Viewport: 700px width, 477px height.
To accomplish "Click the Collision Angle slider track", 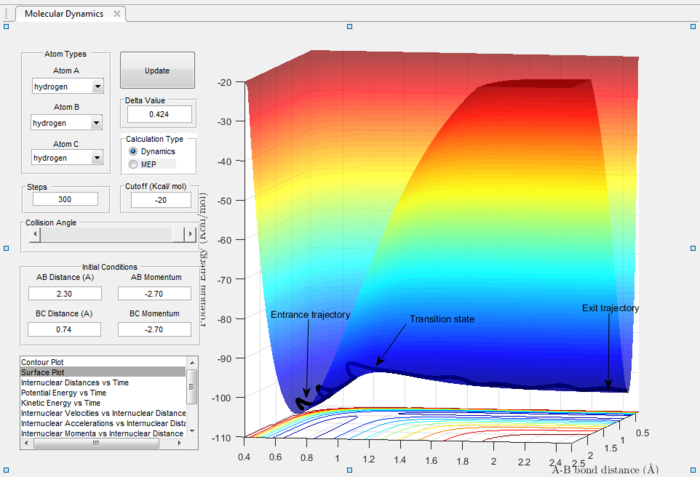I will pyautogui.click(x=112, y=234).
